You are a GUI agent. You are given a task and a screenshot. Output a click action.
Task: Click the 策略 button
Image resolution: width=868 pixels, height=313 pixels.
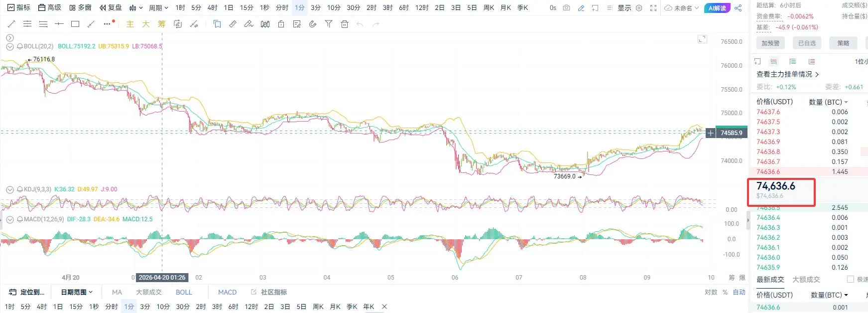point(843,43)
